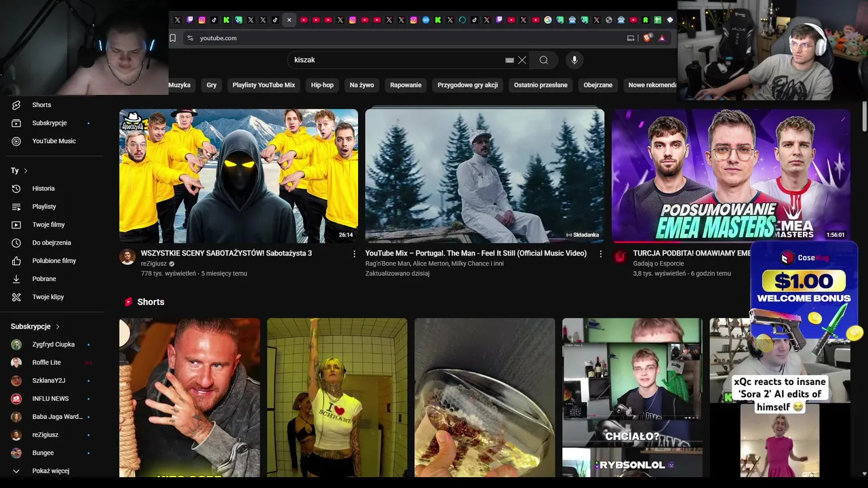
Task: Switch to the Google browser tab
Action: tap(548, 20)
